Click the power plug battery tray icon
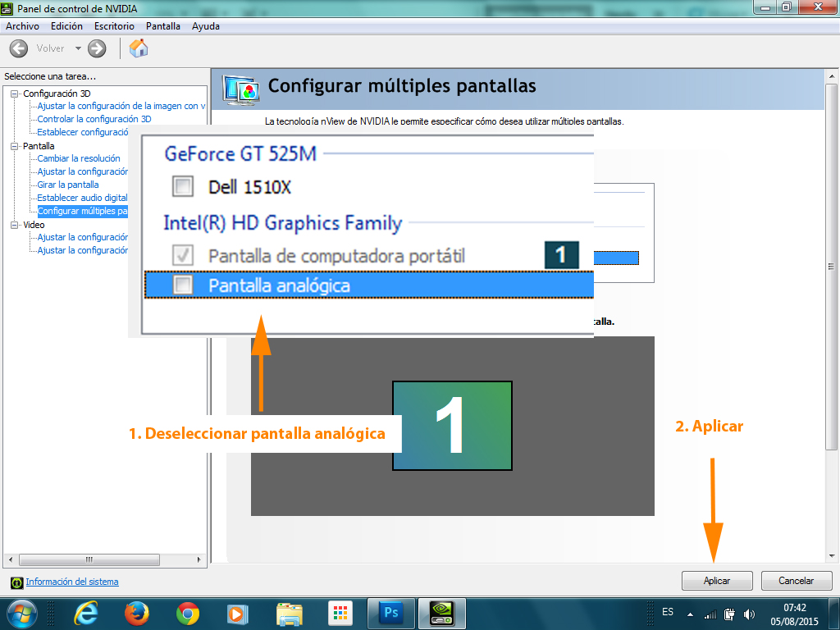This screenshot has height=630, width=840. [729, 614]
